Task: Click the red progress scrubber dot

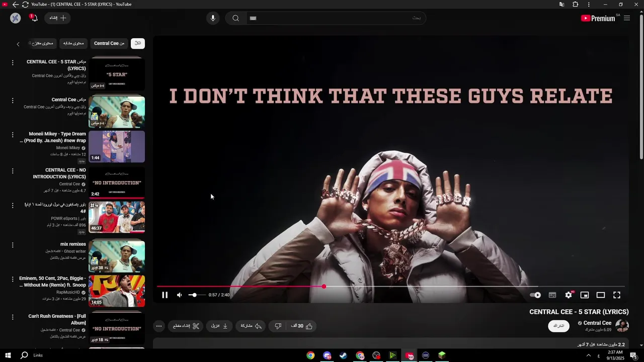Action: (324, 287)
